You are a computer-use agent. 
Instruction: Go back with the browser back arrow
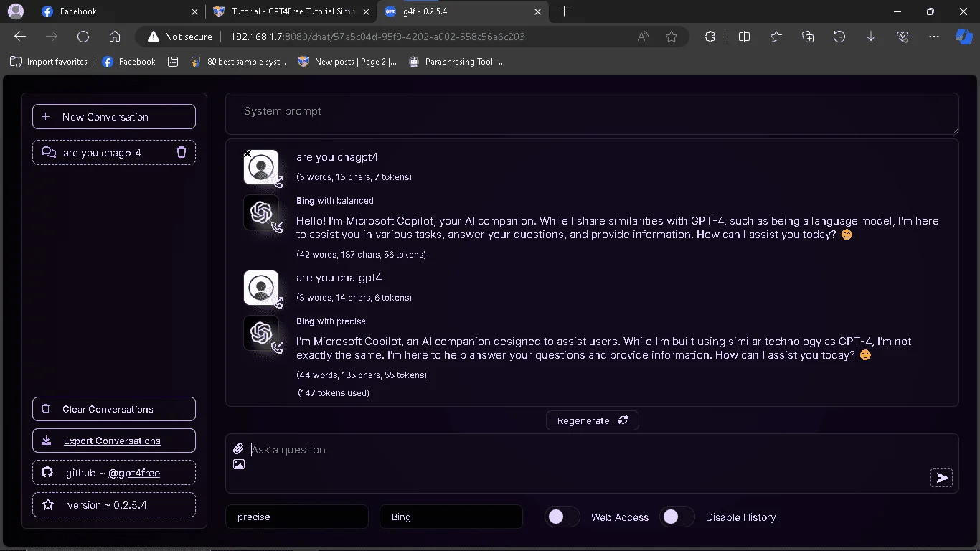(x=20, y=37)
